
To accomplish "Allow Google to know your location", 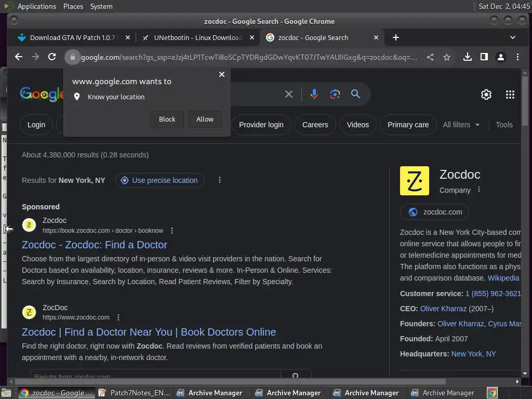I will (205, 119).
